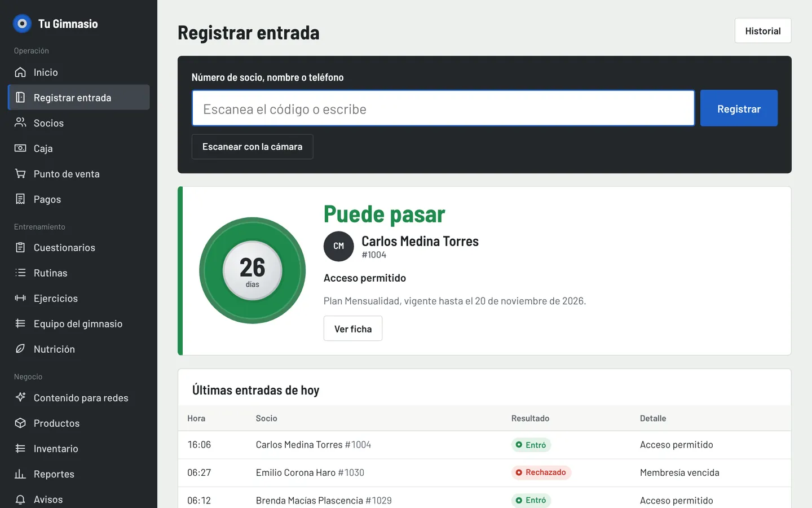This screenshot has width=812, height=508.
Task: Click the Resultado column header
Action: [x=530, y=418]
